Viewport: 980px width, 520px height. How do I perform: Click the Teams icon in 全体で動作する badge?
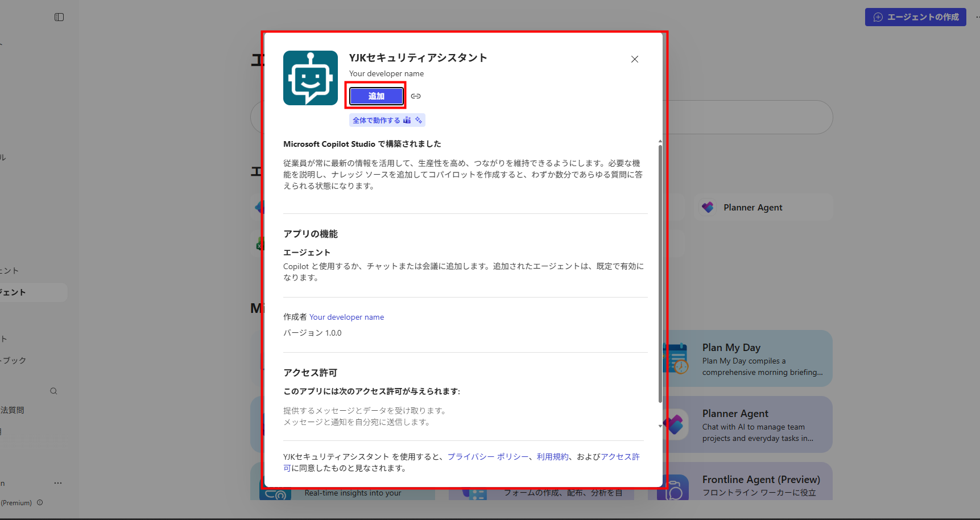407,120
